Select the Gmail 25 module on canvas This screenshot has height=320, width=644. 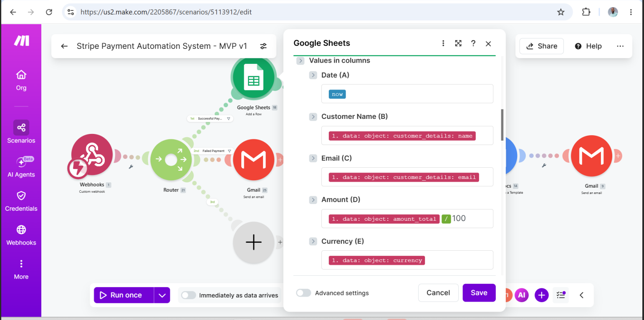(x=254, y=160)
